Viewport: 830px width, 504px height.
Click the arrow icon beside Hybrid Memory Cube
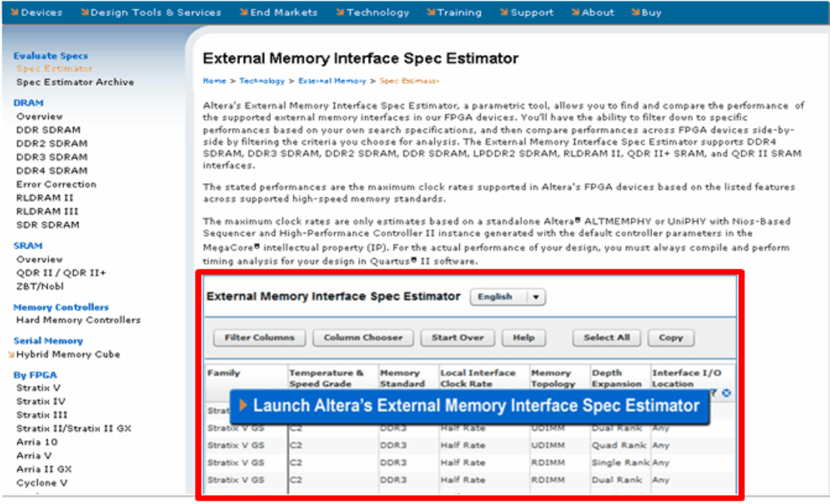tap(11, 354)
